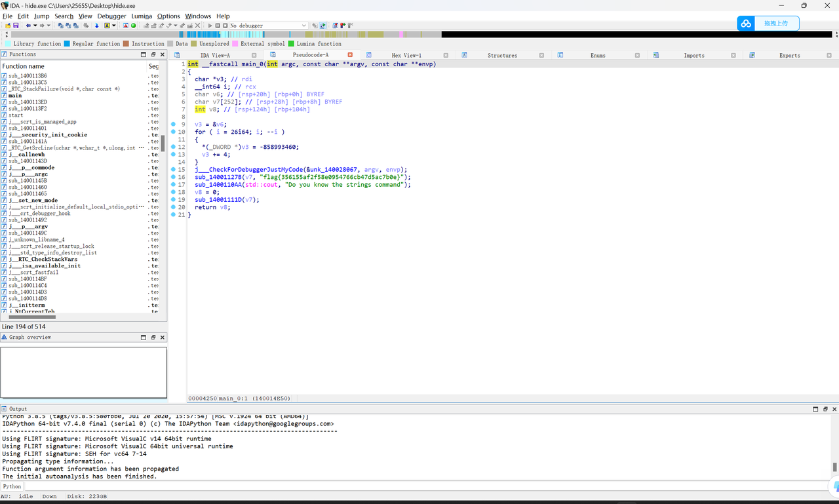Screen dimensions: 839x504
Task: Select the main function in list
Action: coord(15,96)
